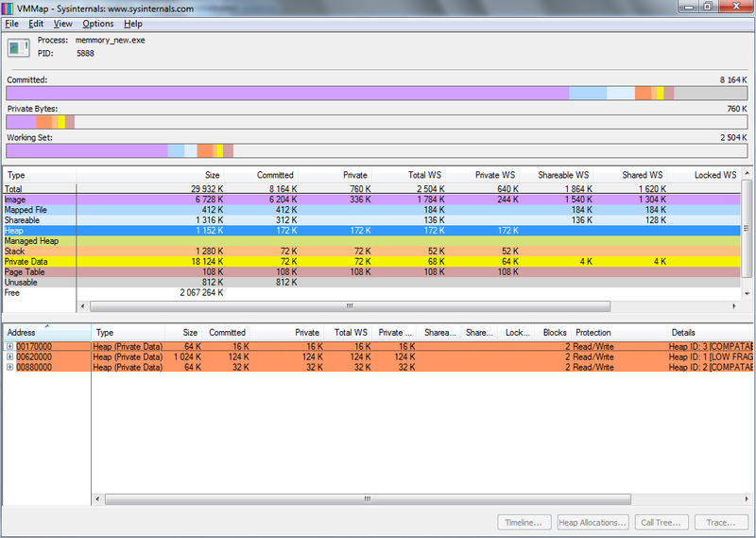Image resolution: width=756 pixels, height=538 pixels.
Task: Select the Stack memory type row
Action: point(371,252)
